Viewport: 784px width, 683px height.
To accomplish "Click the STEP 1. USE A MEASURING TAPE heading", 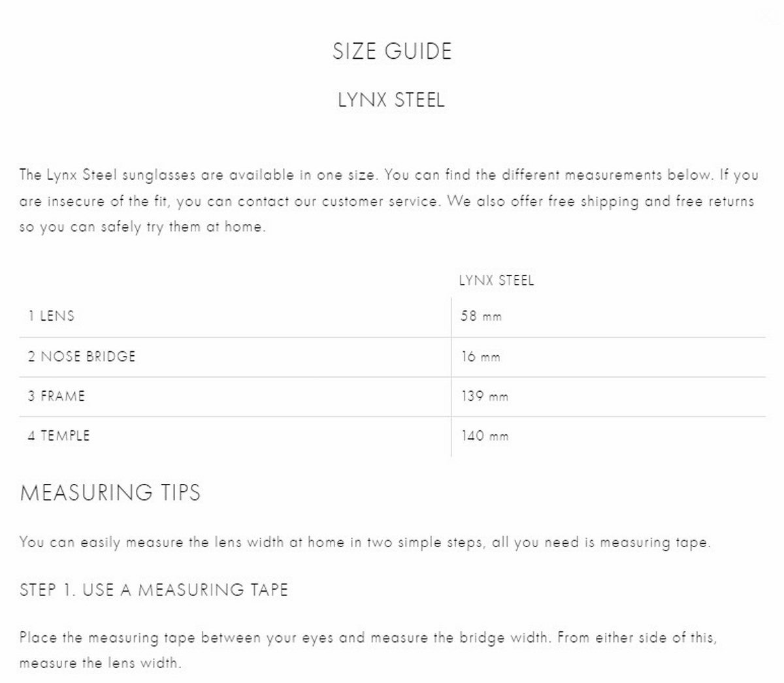I will click(x=154, y=590).
